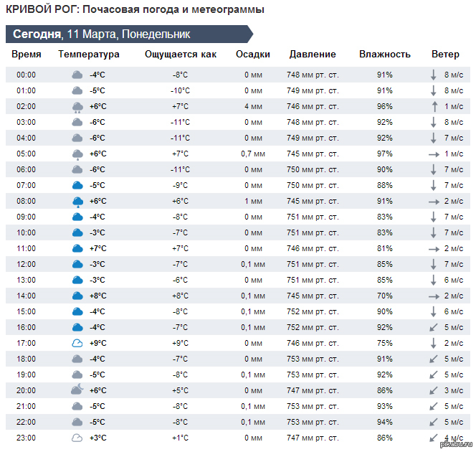Click the cloud with moon icon at 20:00
476x452 pixels.
pyautogui.click(x=77, y=389)
